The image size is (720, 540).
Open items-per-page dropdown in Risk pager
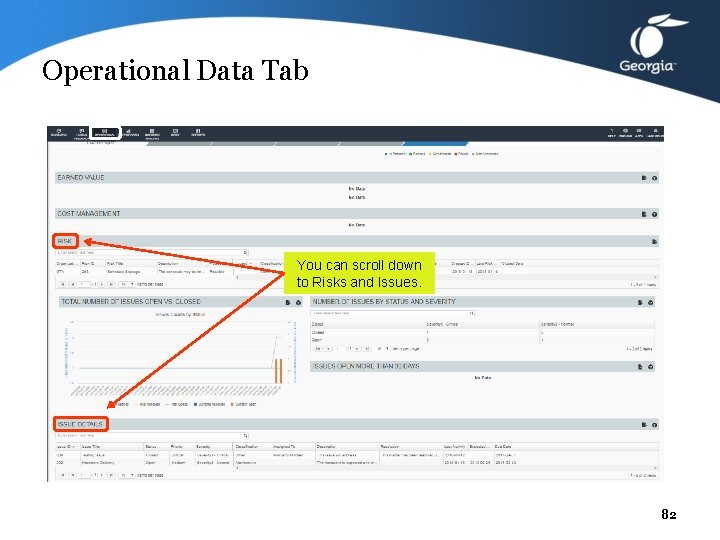click(127, 285)
